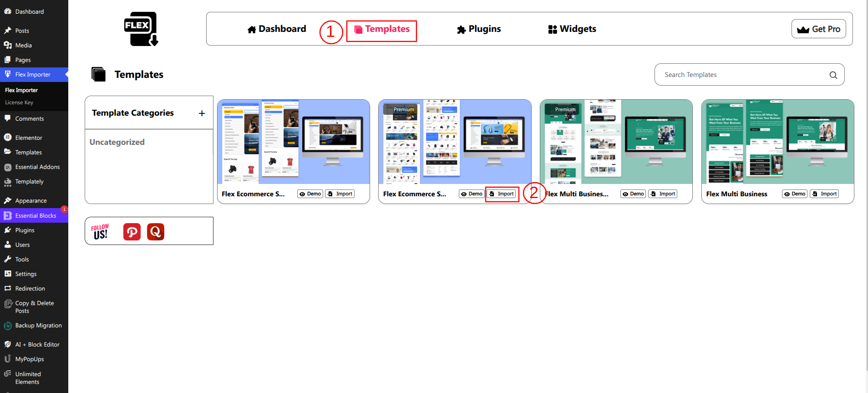868x393 pixels.
Task: Click the MyPopUps icon in sidebar
Action: coord(8,359)
